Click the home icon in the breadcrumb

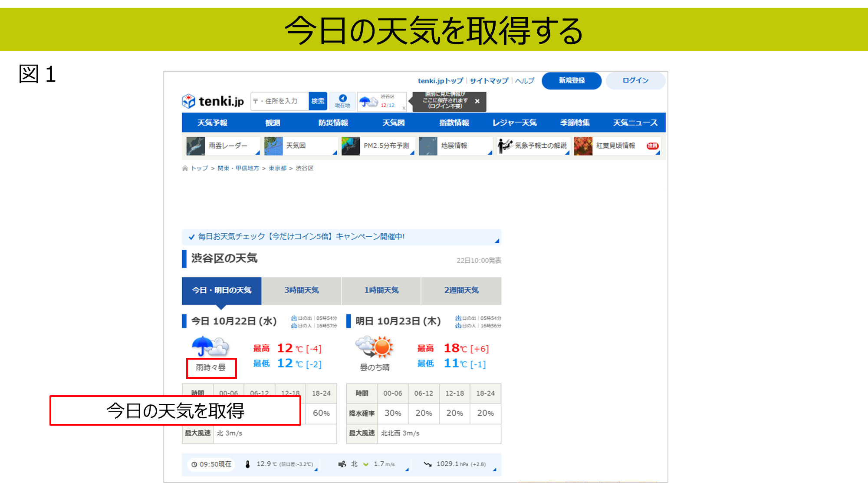(x=185, y=168)
